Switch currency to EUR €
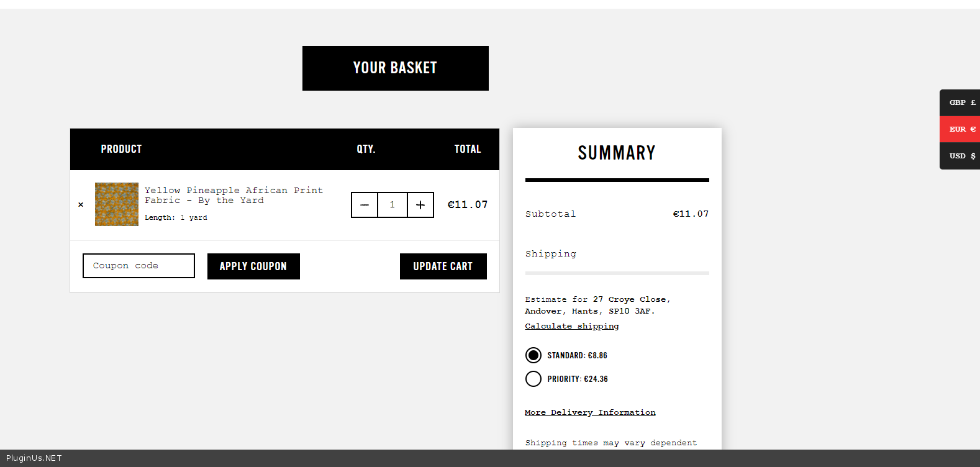Screen dimensions: 980x467 (961, 129)
